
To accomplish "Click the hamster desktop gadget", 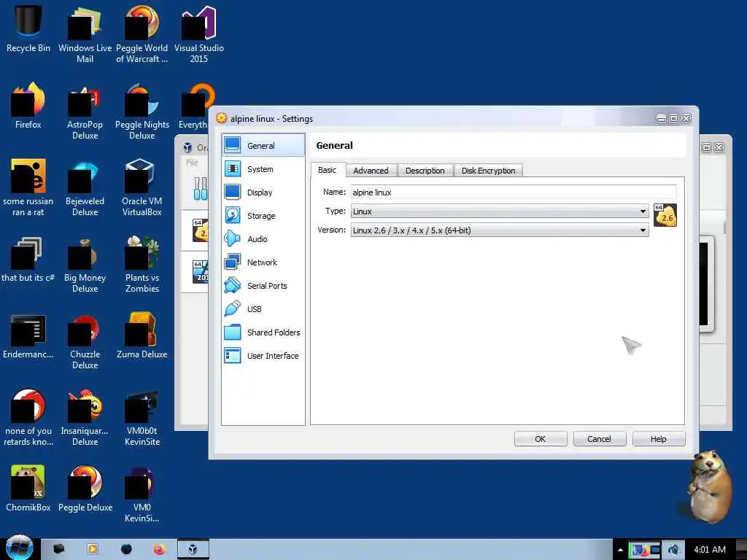I will (x=708, y=486).
